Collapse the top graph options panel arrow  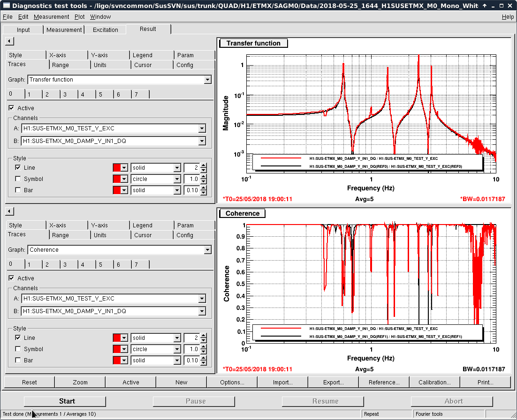tap(9, 41)
